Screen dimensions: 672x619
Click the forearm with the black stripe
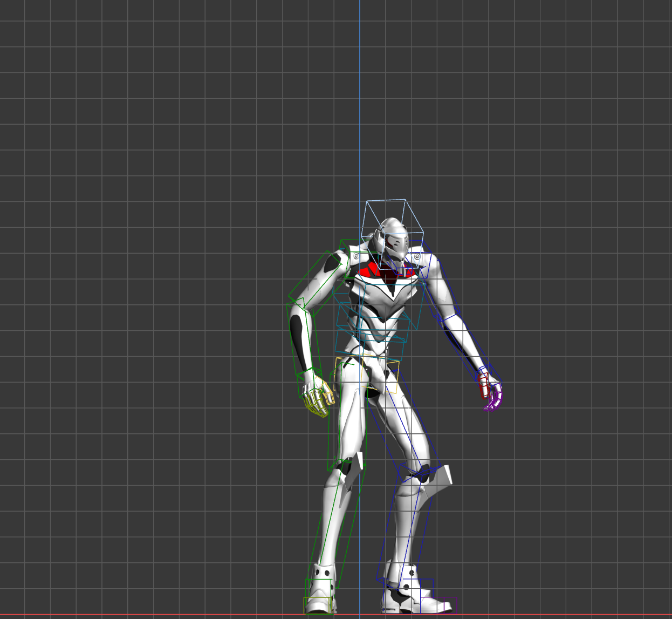pyautogui.click(x=300, y=340)
